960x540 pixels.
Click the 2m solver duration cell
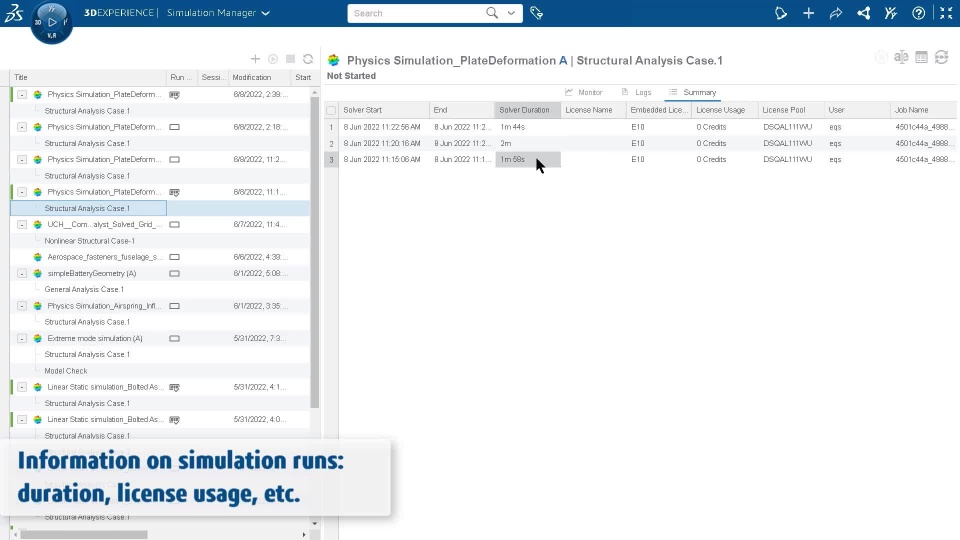pos(527,143)
